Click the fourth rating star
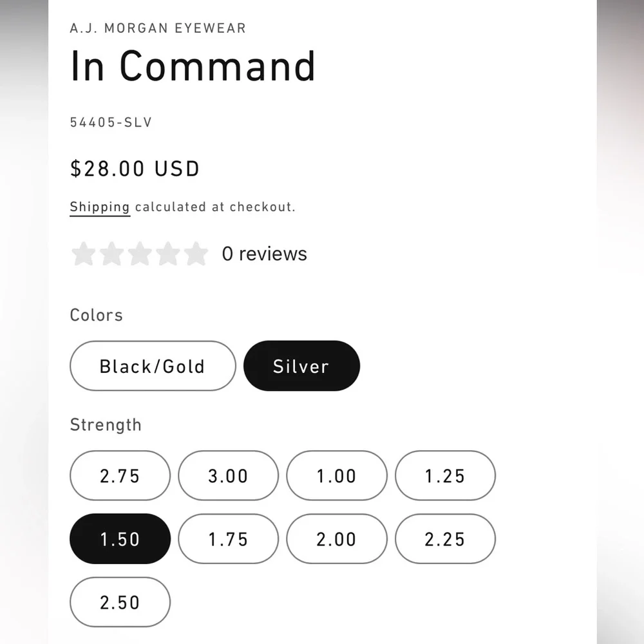Screen dimensions: 644x644 (x=168, y=254)
